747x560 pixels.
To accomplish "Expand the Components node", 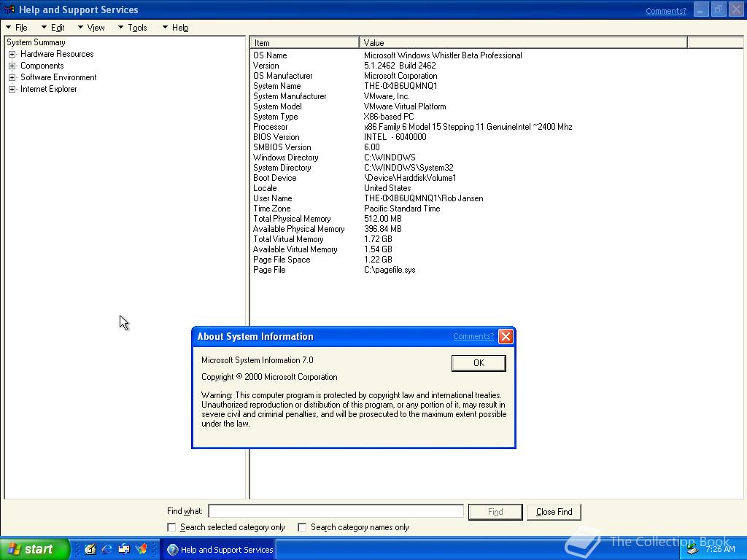I will click(x=12, y=66).
